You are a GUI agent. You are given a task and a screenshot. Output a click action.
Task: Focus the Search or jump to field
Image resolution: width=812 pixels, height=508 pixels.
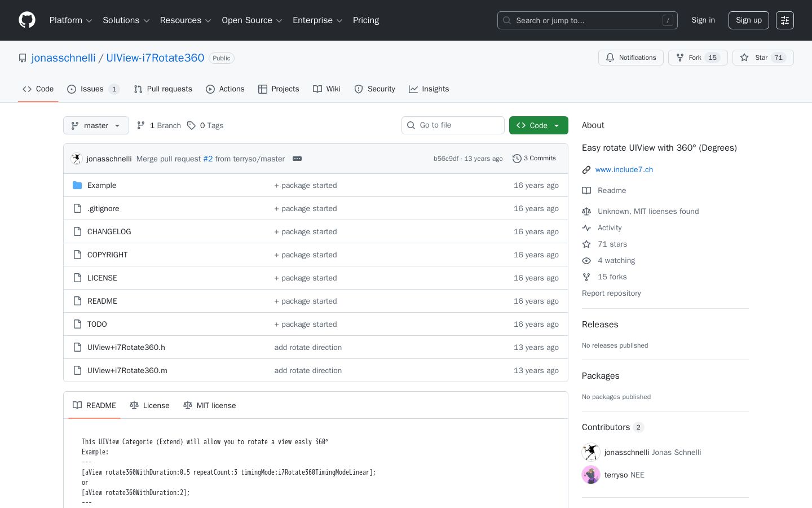588,20
